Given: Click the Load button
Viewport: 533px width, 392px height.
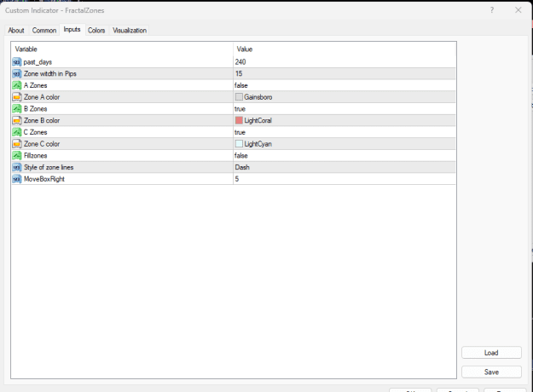Looking at the screenshot, I should (491, 353).
